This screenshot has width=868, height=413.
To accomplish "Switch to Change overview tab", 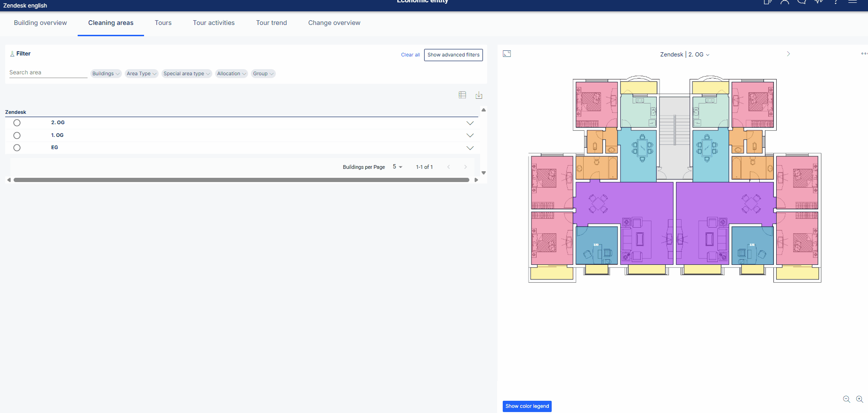I will (334, 23).
